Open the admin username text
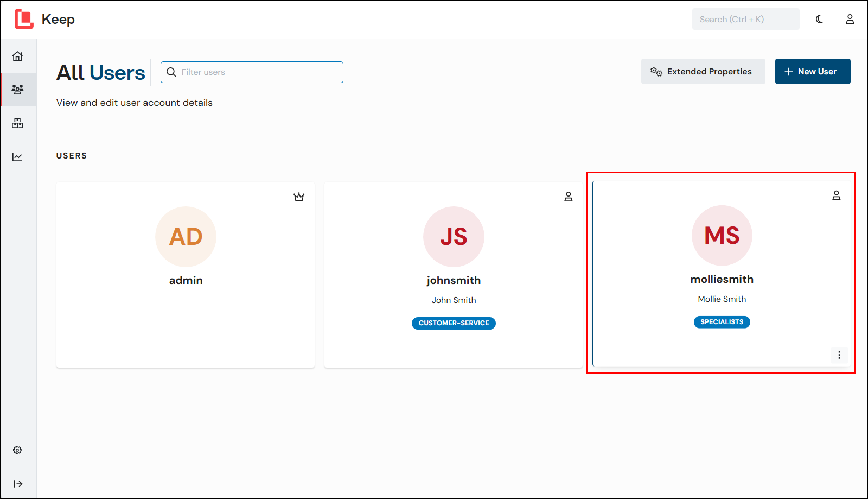Viewport: 868px width, 499px height. click(x=186, y=280)
